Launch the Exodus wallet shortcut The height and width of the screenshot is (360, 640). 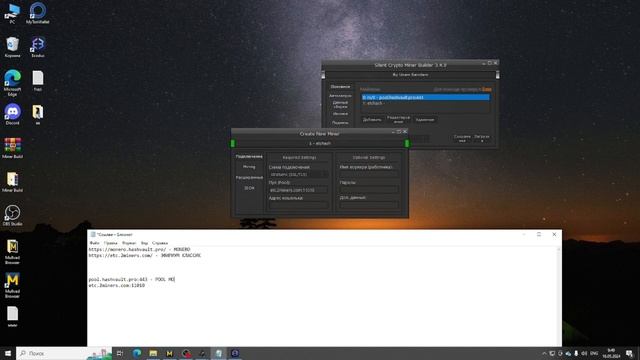pyautogui.click(x=38, y=47)
